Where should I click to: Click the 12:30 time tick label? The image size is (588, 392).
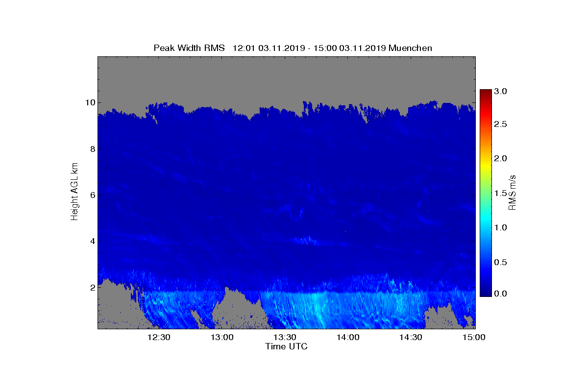click(159, 337)
